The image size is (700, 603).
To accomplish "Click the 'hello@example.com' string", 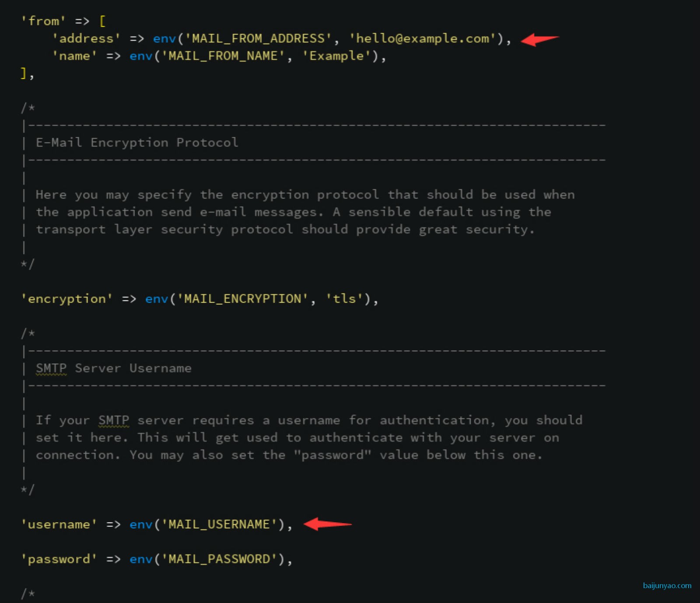I will tap(423, 38).
